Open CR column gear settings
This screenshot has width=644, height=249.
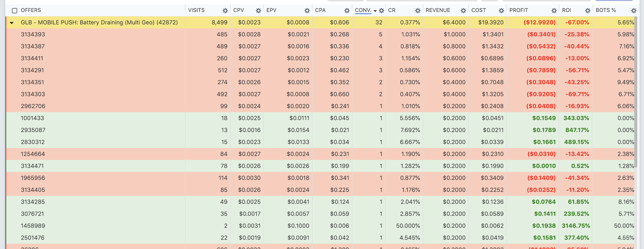[418, 10]
